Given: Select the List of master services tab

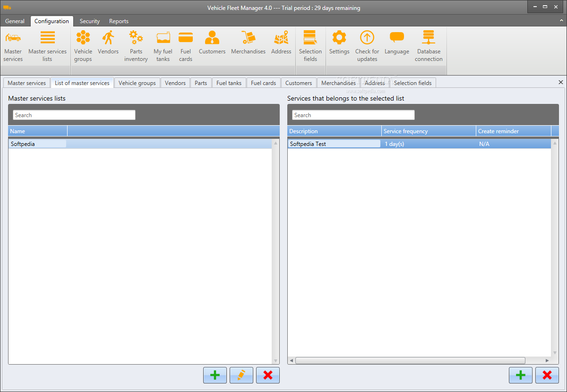Looking at the screenshot, I should [x=82, y=83].
